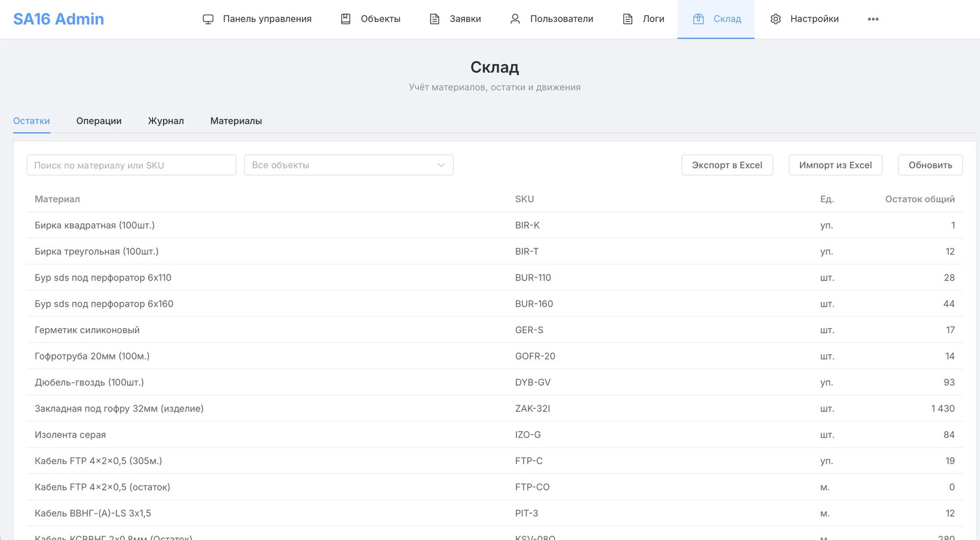Click the Настройки gear icon
Image resolution: width=980 pixels, height=540 pixels.
pos(775,19)
